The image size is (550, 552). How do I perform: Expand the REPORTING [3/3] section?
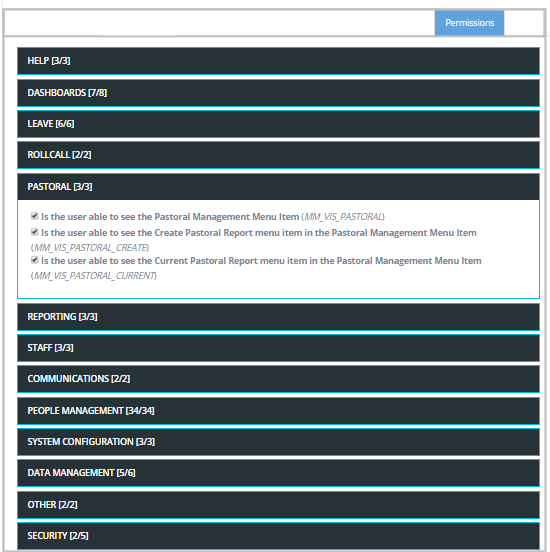coord(278,317)
